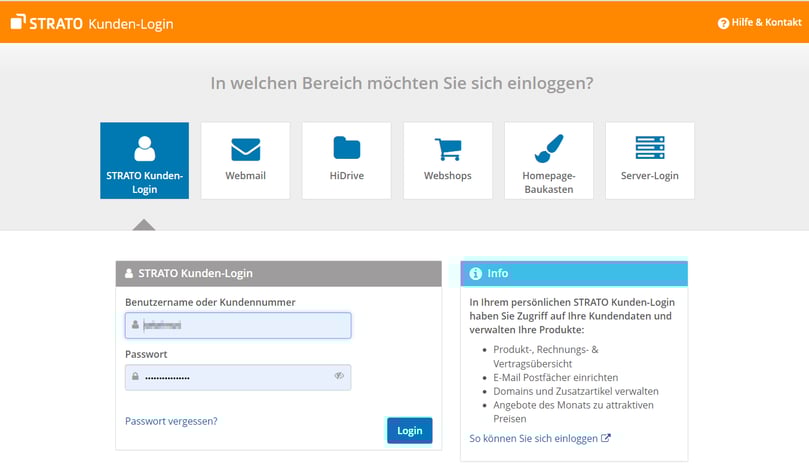Select the Server-Login tile
This screenshot has width=809, height=476.
(x=650, y=160)
